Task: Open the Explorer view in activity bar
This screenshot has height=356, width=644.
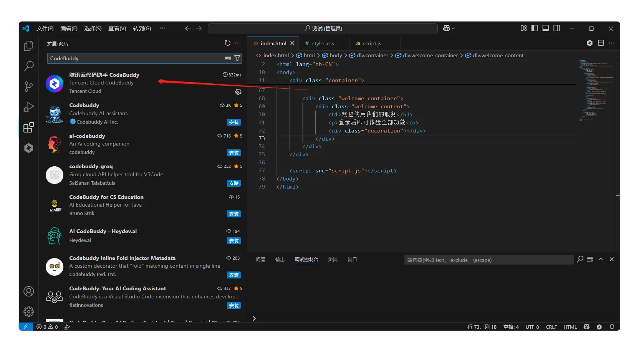Action: click(x=28, y=46)
